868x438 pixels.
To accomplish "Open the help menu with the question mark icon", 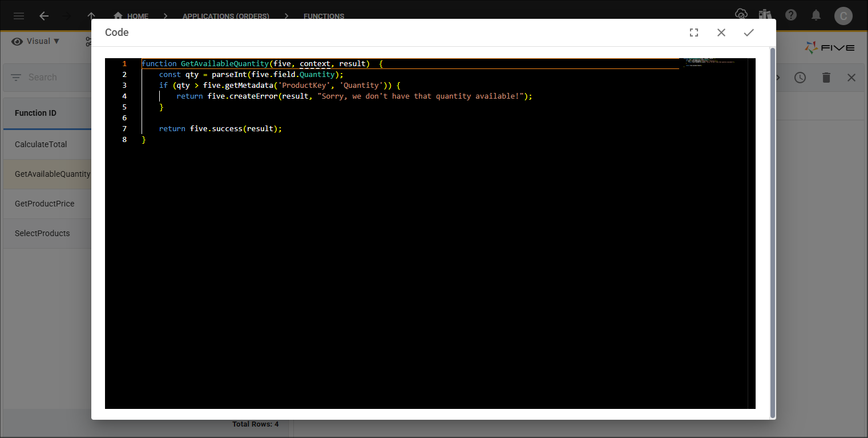I will pos(791,15).
